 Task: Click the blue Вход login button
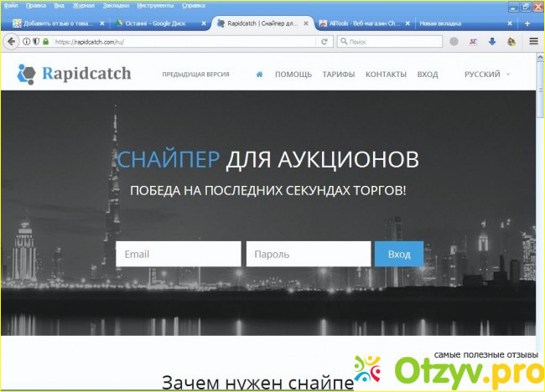(x=399, y=254)
